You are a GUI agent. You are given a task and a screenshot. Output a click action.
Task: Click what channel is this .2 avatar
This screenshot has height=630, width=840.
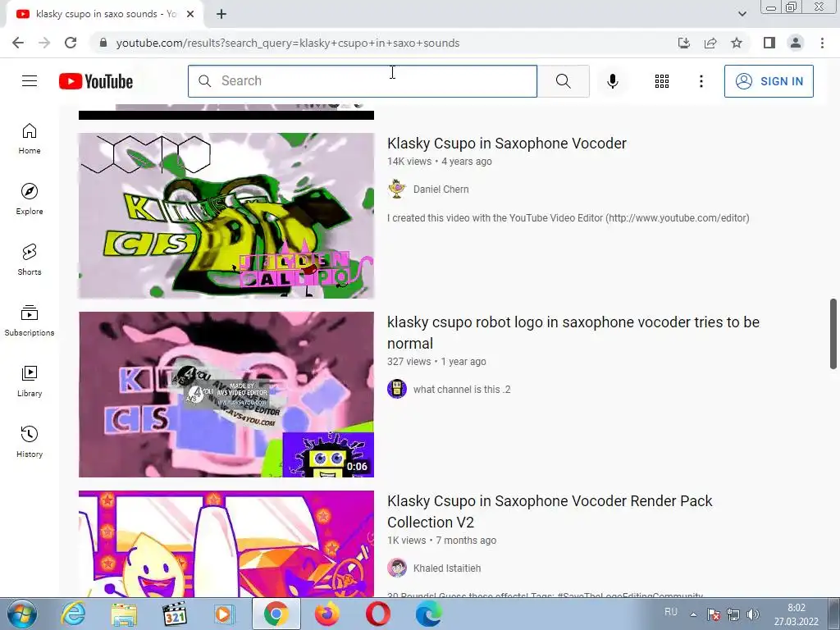pyautogui.click(x=397, y=389)
